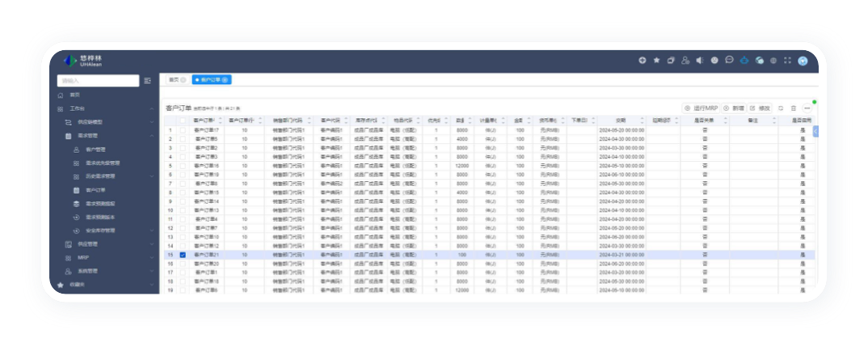Click the 修改 button

pyautogui.click(x=760, y=108)
